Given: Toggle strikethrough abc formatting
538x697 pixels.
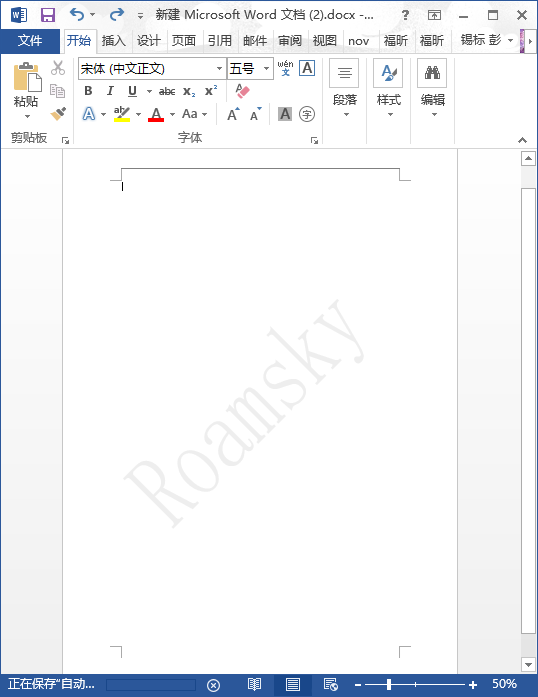Looking at the screenshot, I should point(167,92).
